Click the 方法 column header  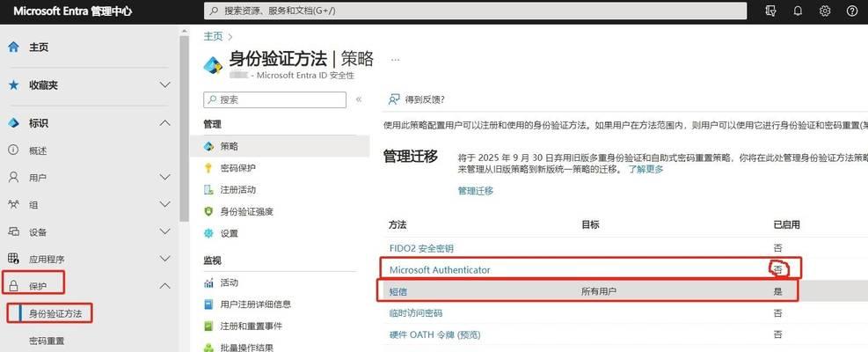398,224
